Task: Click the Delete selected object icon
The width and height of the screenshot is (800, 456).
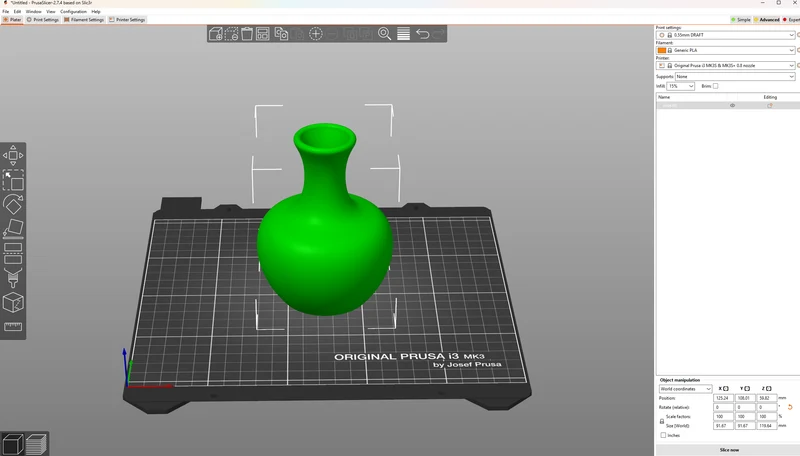Action: [231, 34]
